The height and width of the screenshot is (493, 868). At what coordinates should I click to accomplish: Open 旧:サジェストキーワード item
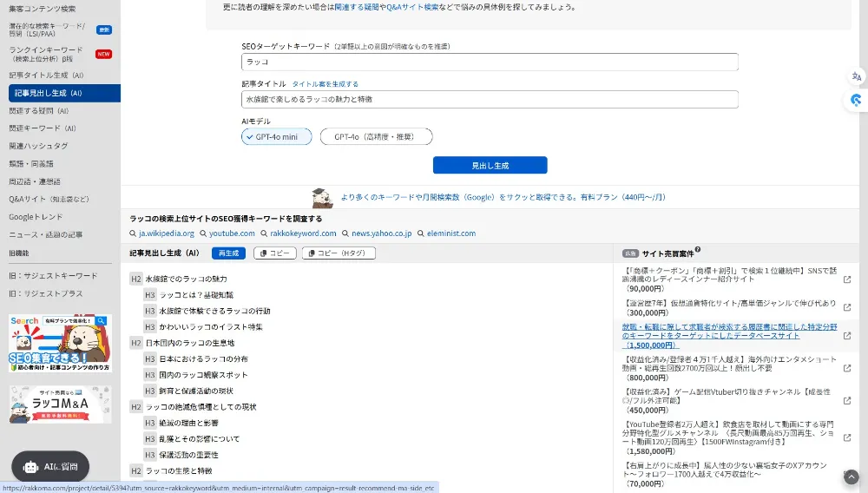(53, 275)
